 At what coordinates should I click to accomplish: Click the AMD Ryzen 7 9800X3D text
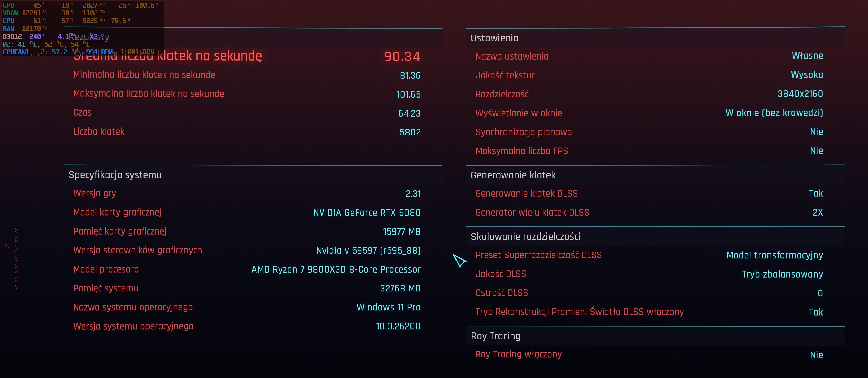click(336, 270)
